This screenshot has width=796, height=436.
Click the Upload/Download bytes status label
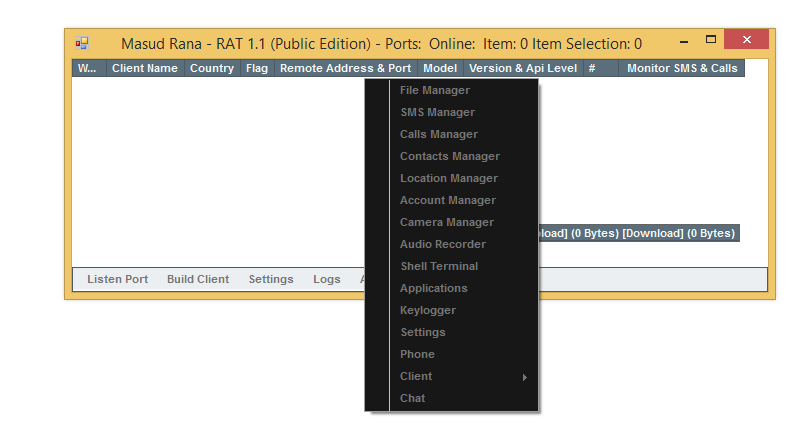click(638, 233)
